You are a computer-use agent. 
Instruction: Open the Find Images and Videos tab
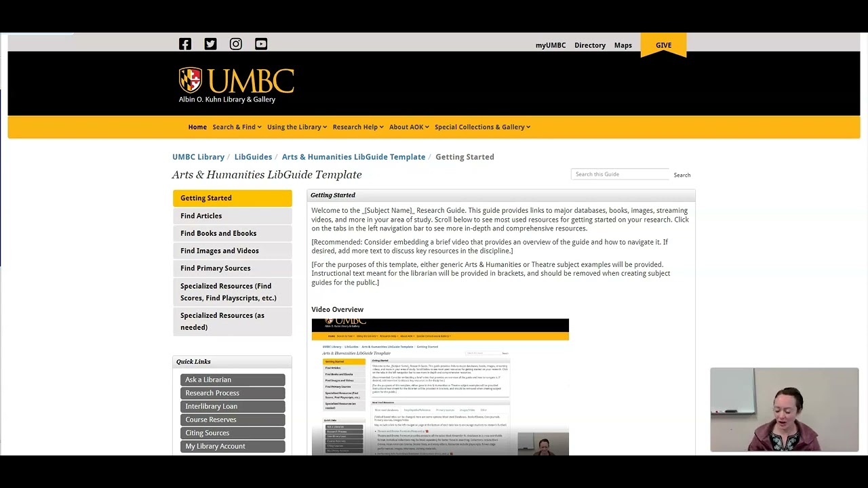(x=233, y=251)
